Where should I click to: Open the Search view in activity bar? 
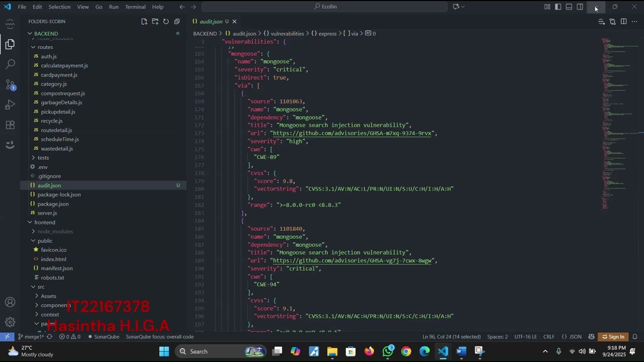tap(10, 64)
